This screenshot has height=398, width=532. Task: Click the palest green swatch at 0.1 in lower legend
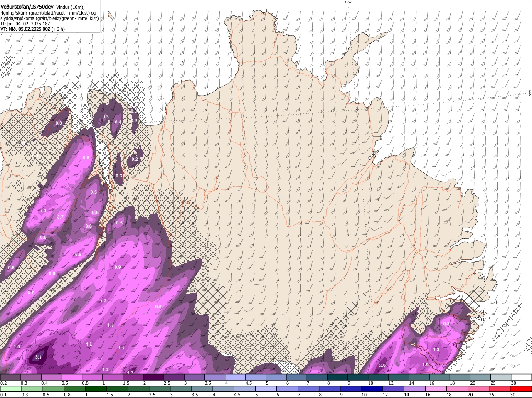[11, 389]
